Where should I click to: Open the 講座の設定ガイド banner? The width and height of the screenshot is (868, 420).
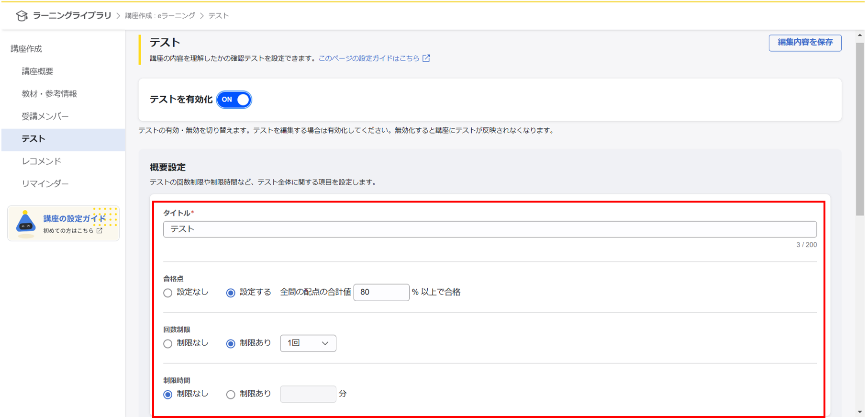64,223
